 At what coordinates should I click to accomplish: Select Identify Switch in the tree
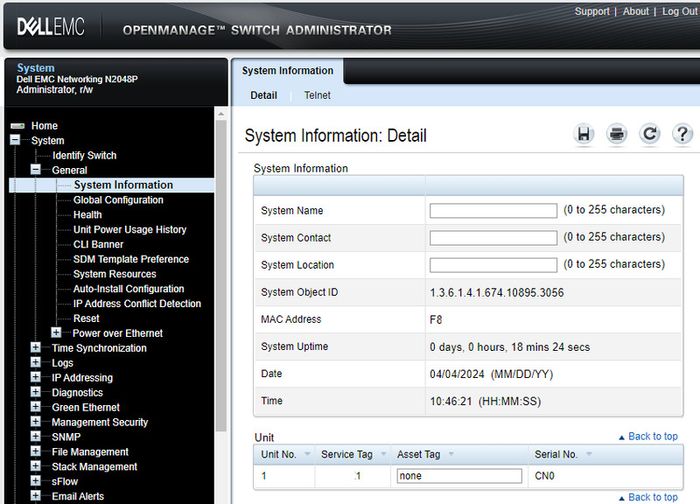click(x=84, y=155)
